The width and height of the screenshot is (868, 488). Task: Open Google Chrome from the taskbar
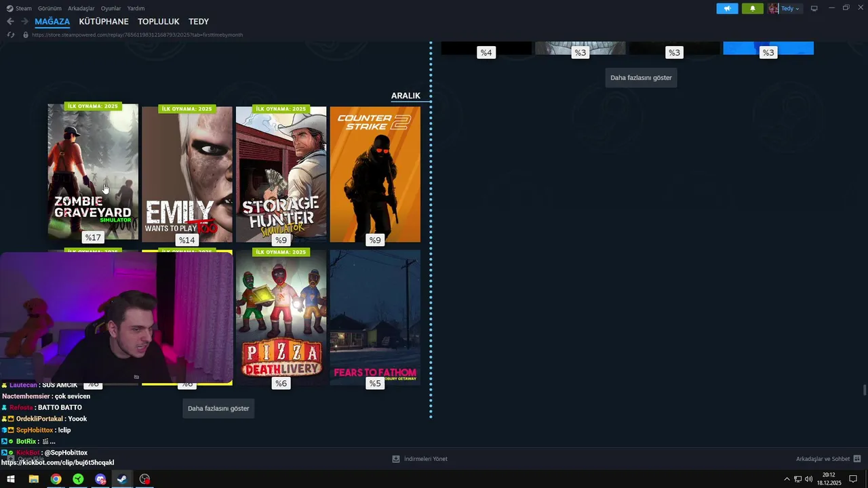coord(56,479)
